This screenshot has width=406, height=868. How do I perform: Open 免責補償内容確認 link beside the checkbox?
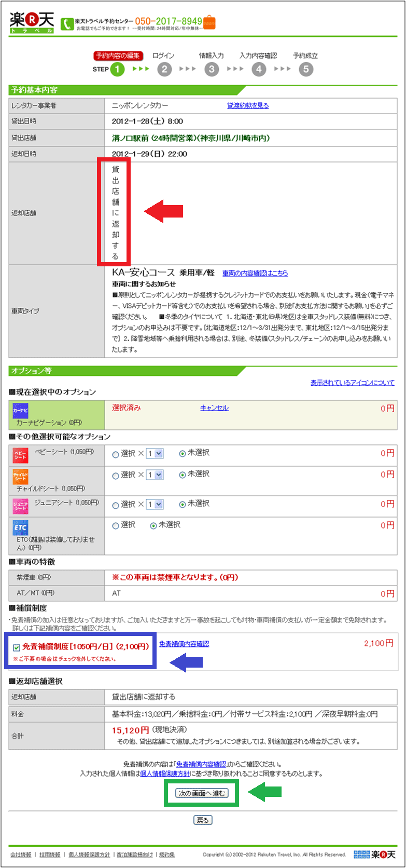[184, 644]
